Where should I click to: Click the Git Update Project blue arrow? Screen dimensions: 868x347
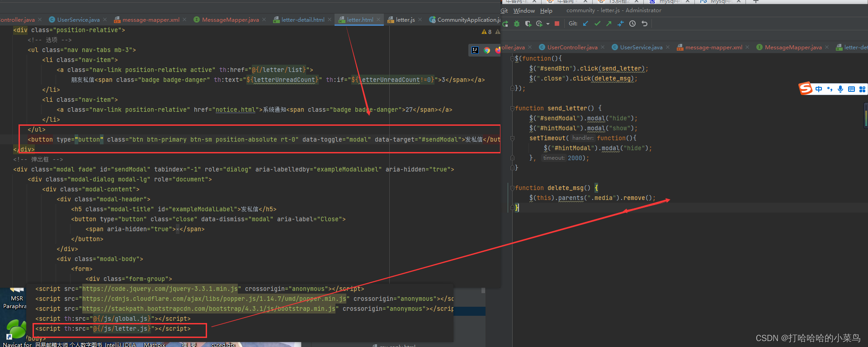coord(585,24)
